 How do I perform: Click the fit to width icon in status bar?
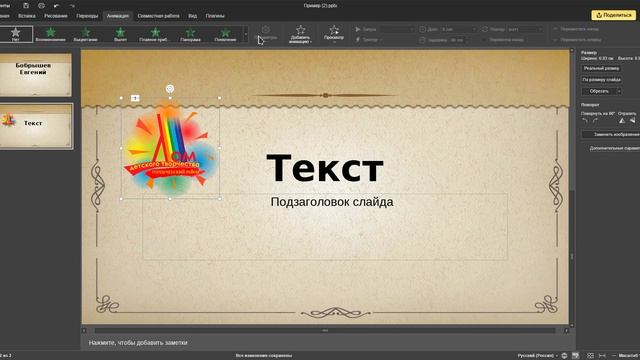[602, 356]
